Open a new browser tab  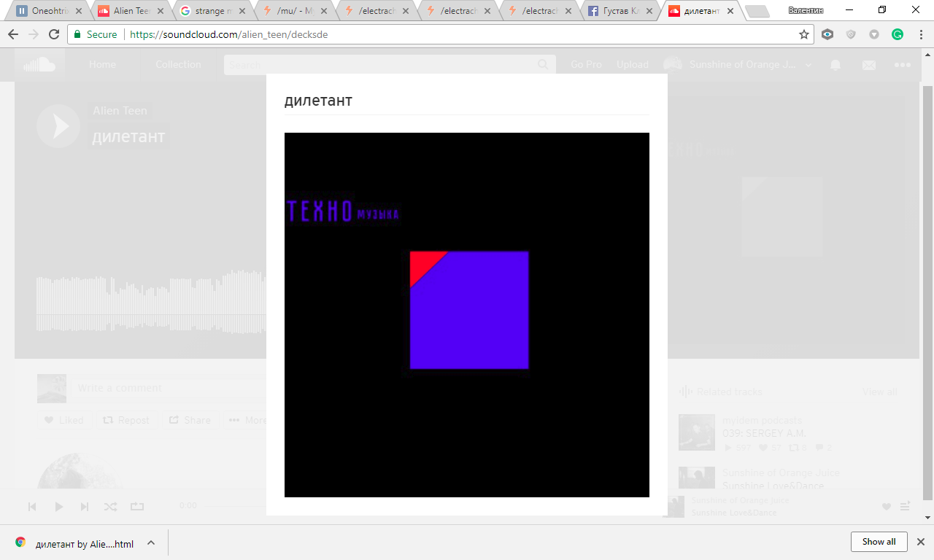click(758, 11)
